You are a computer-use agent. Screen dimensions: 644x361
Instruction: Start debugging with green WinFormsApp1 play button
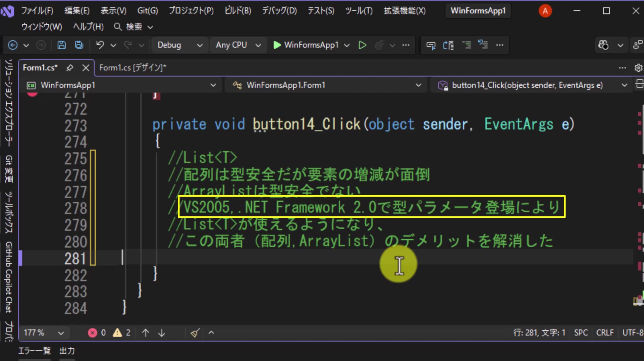[x=306, y=45]
